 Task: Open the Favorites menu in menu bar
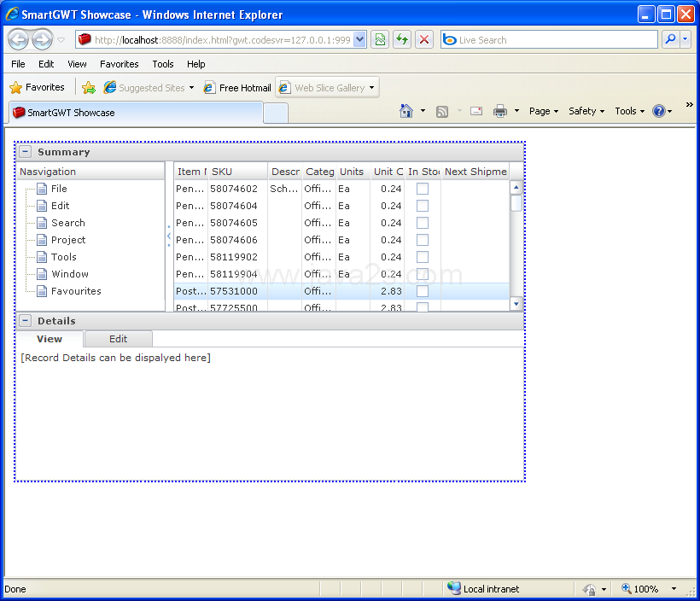click(x=120, y=64)
